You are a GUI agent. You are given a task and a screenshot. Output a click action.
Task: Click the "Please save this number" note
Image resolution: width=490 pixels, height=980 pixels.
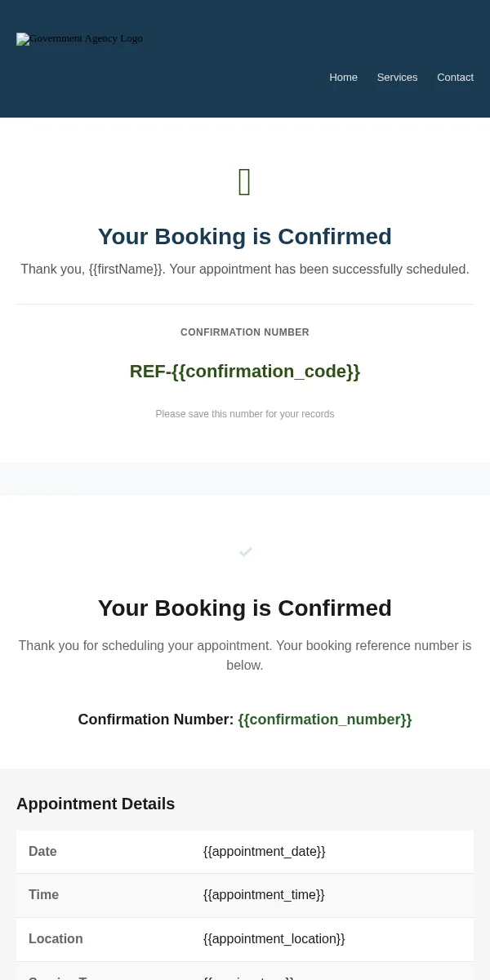245,414
